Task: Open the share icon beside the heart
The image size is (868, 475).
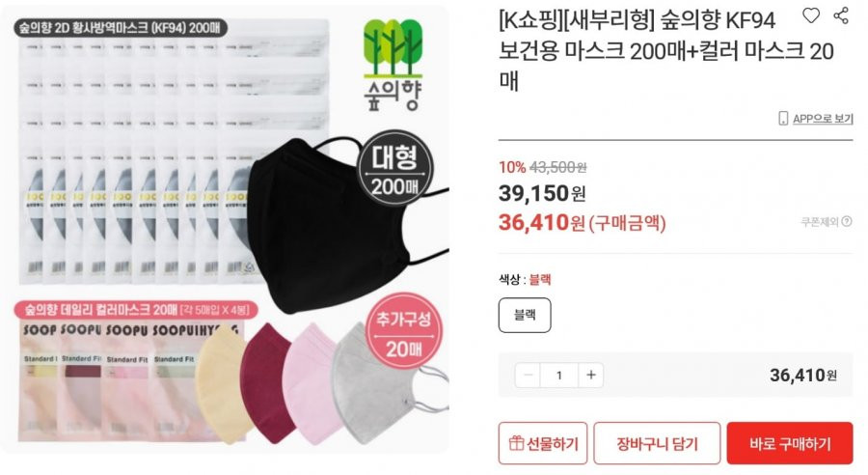Action: pyautogui.click(x=841, y=16)
